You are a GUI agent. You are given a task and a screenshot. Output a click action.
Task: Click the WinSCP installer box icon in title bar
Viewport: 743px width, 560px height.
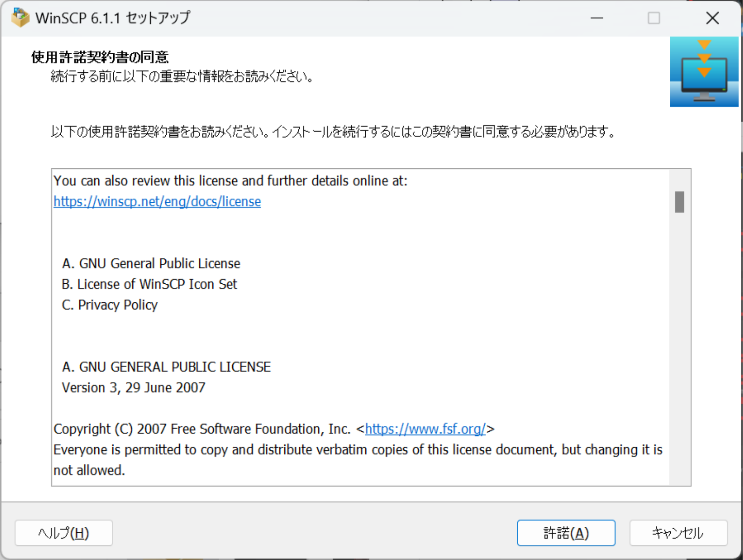point(20,18)
